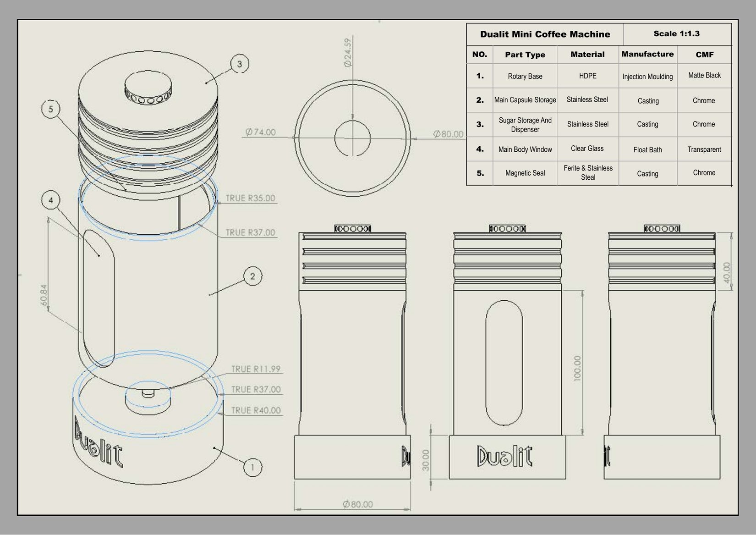756x535 pixels.
Task: Click the 'Injection Moulding' manufacture cell
Action: (x=647, y=77)
